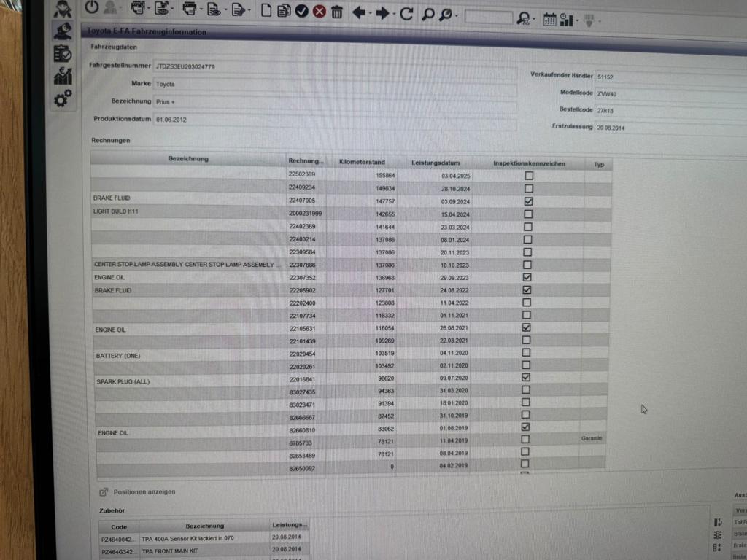The height and width of the screenshot is (560, 747).
Task: Select the BATTERY (ONE) invoice row
Action: coord(190,356)
